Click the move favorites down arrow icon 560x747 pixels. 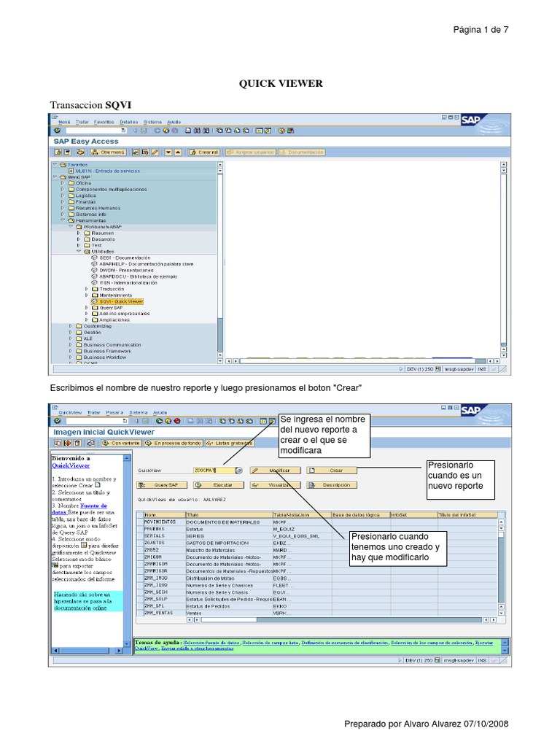pos(168,152)
